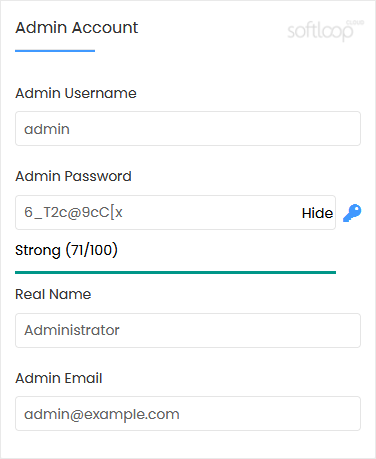Image resolution: width=376 pixels, height=459 pixels.
Task: Focus the Admin Password input field
Action: click(x=175, y=212)
